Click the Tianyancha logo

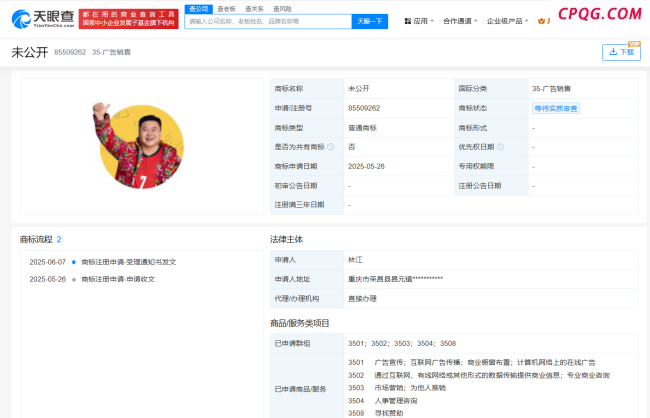pos(43,19)
